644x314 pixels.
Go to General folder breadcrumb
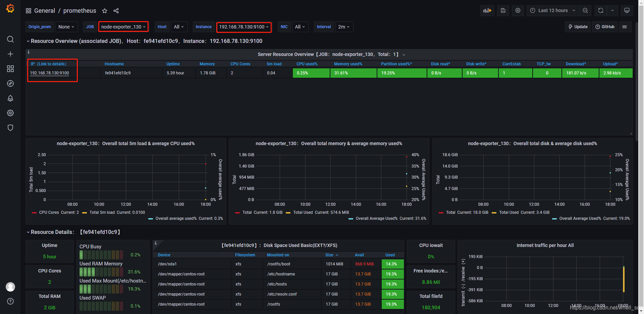pyautogui.click(x=45, y=11)
